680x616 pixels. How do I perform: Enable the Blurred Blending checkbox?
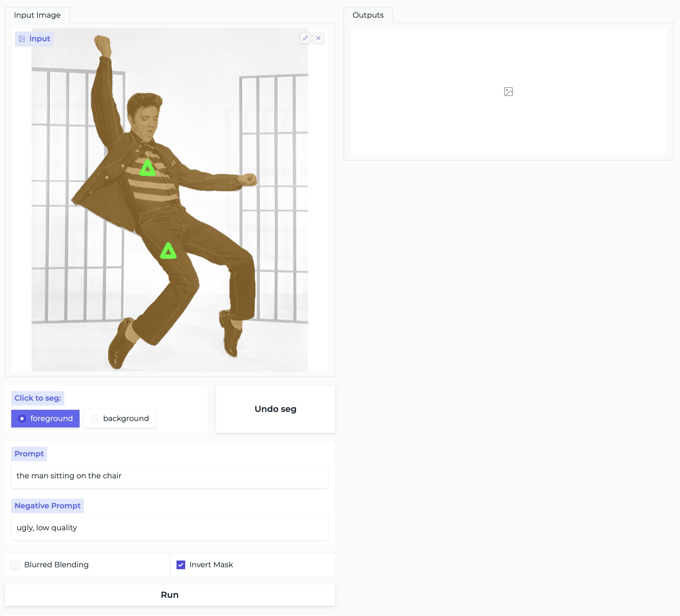tap(16, 564)
